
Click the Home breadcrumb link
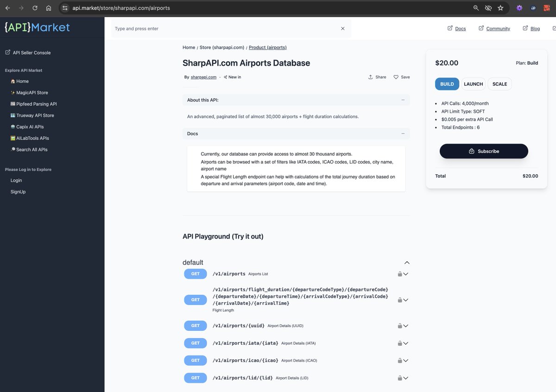tap(189, 47)
